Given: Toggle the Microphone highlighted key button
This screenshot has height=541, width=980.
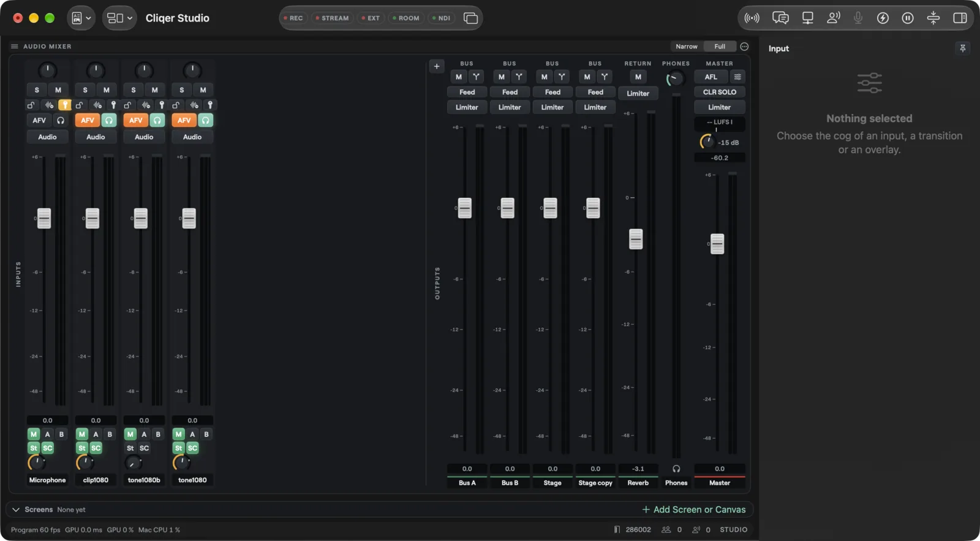Looking at the screenshot, I should tap(65, 105).
